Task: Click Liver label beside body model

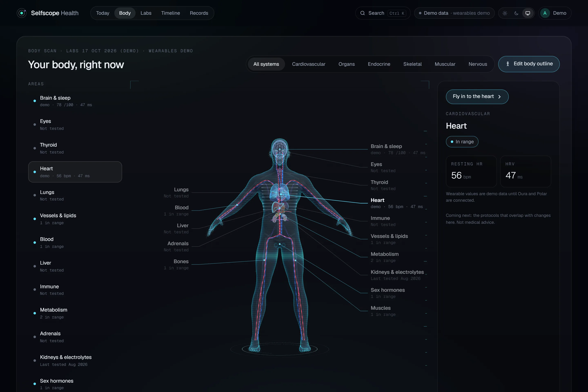Action: point(176,228)
